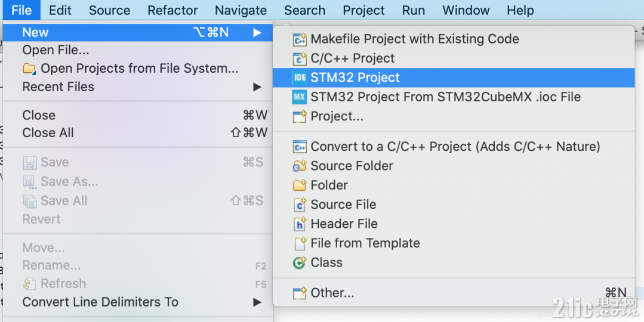Click the Source File icon

(x=300, y=205)
